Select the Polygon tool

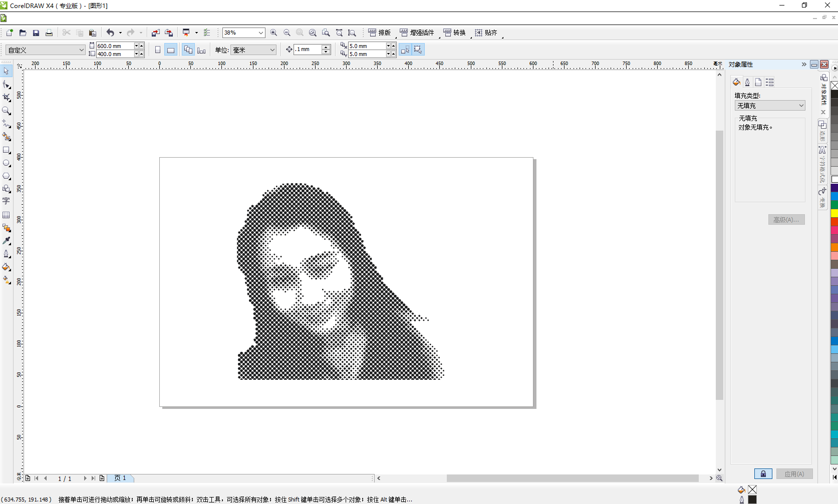[7, 176]
